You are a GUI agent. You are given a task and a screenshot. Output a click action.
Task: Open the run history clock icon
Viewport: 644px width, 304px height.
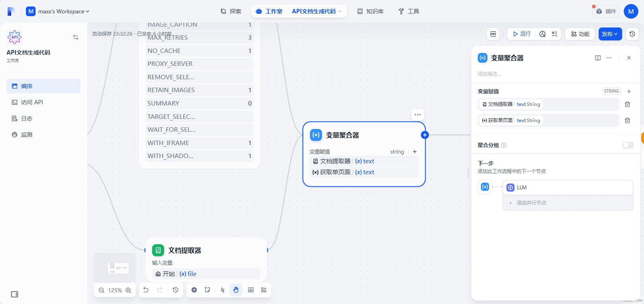point(543,34)
